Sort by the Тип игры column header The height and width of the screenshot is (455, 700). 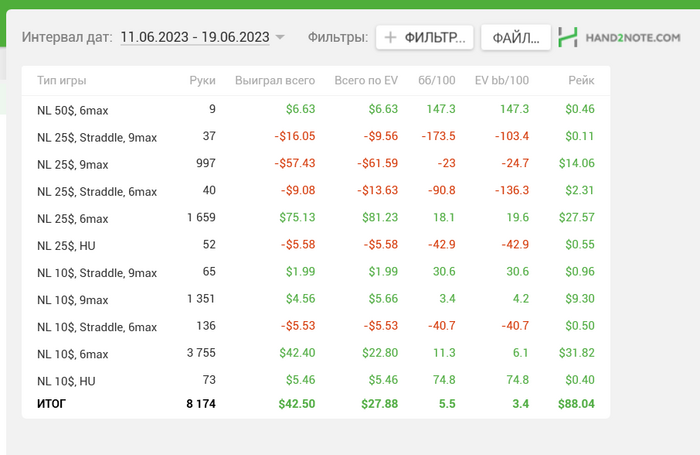tap(60, 80)
